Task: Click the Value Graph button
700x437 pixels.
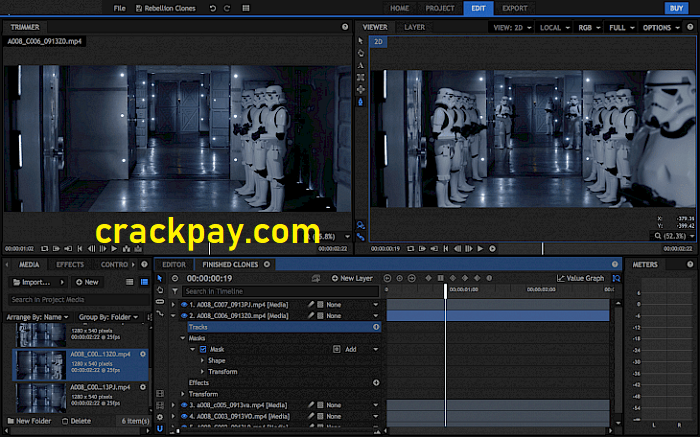Action: coord(580,278)
